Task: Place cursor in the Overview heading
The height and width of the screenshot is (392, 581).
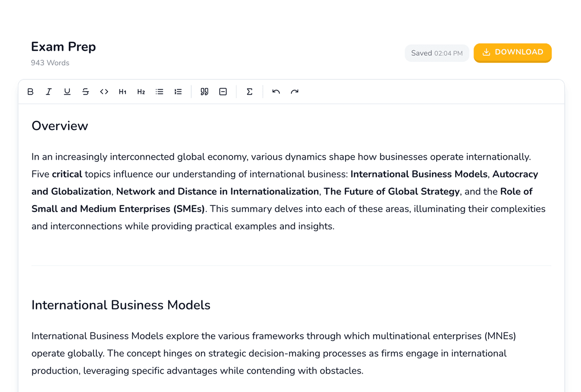Action: 60,126
